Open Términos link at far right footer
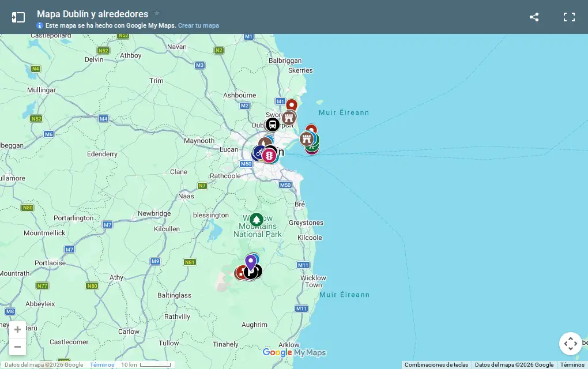The height and width of the screenshot is (369, 588). point(572,364)
